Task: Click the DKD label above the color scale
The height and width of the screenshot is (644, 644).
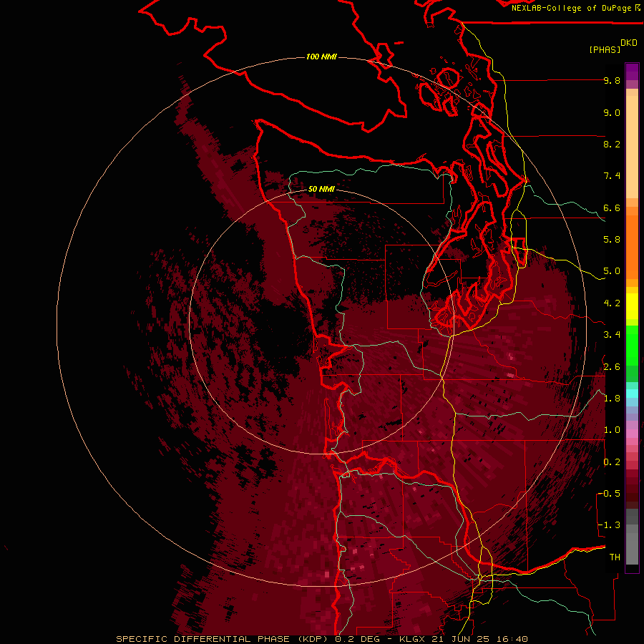Action: 629,43
